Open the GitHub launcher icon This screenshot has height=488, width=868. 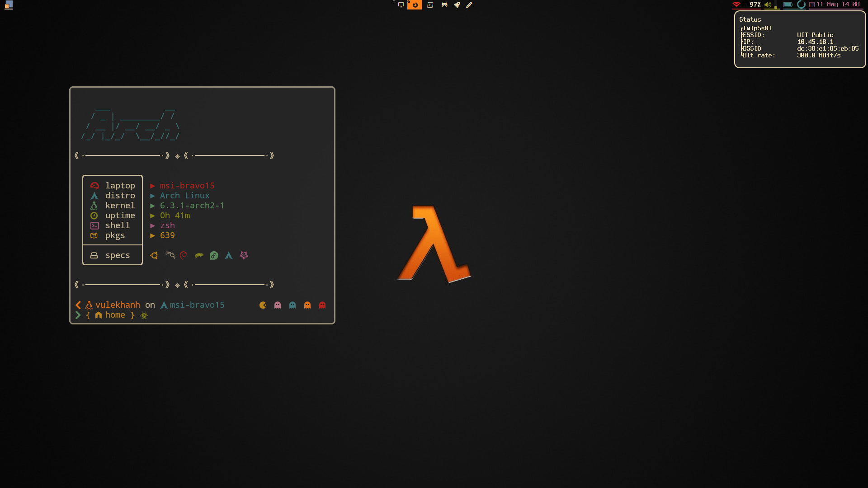pos(444,5)
